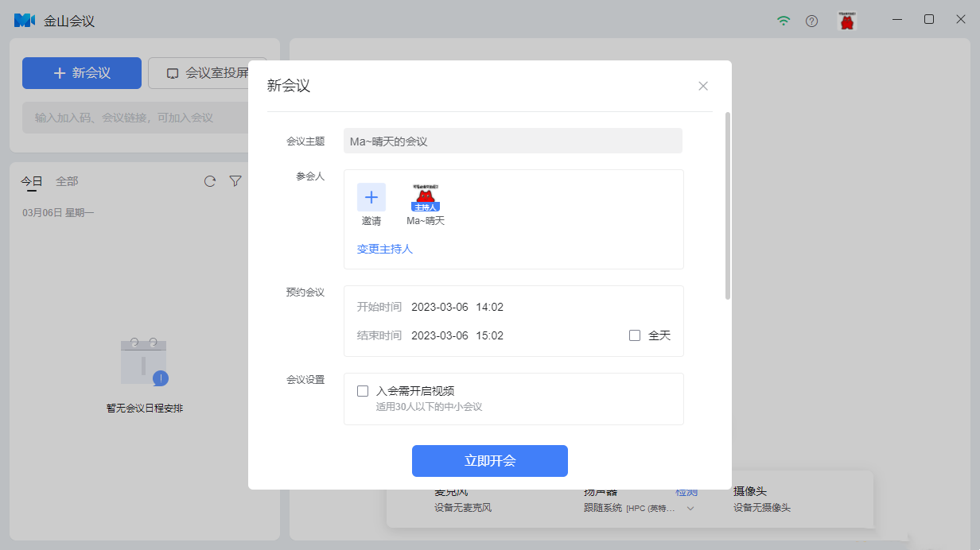
Task: Enable the 全天 all-day checkbox
Action: pos(635,335)
